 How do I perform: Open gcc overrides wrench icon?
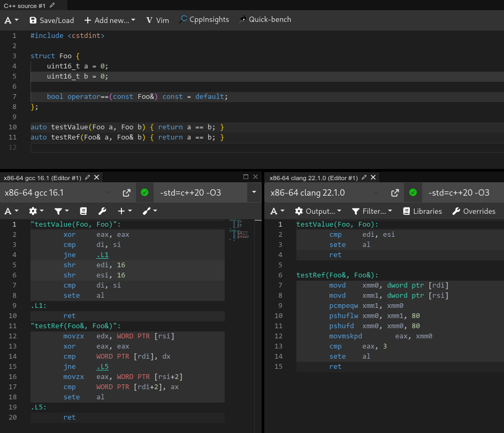coord(102,211)
